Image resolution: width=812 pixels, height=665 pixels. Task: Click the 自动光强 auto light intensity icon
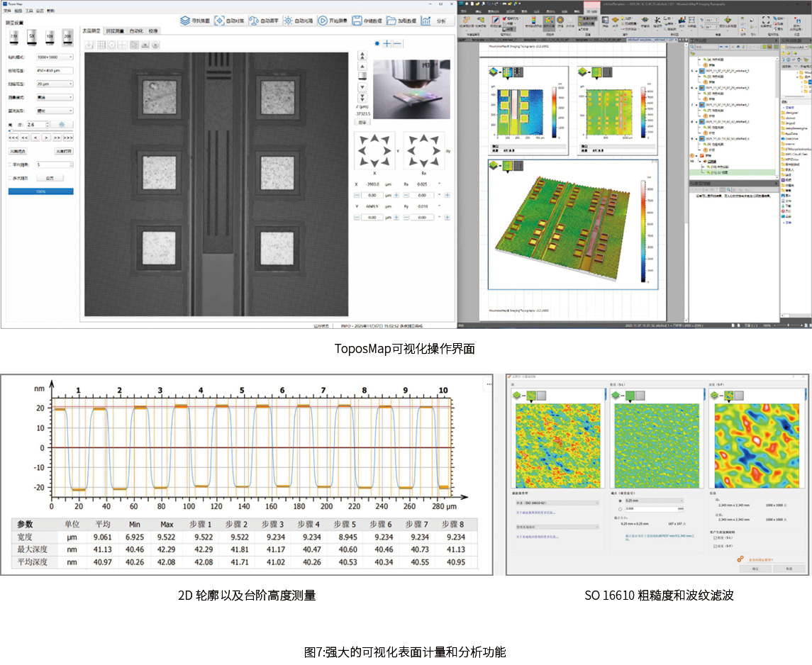point(289,21)
